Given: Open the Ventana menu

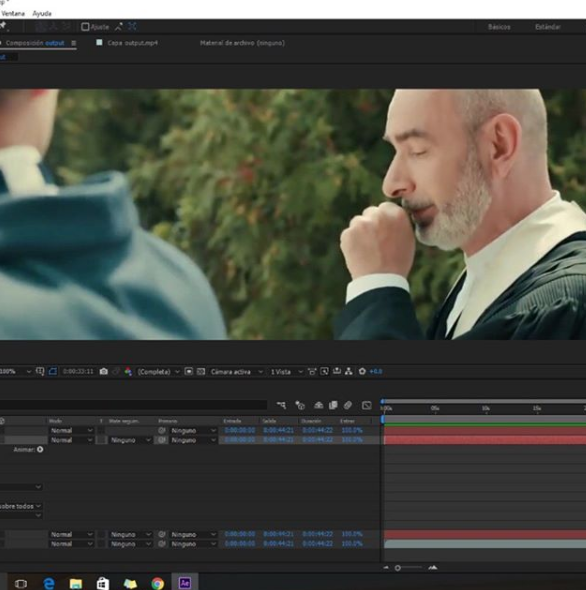Looking at the screenshot, I should (13, 14).
